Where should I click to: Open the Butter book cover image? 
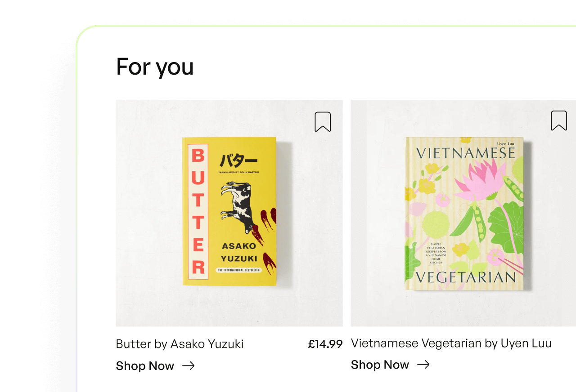229,211
